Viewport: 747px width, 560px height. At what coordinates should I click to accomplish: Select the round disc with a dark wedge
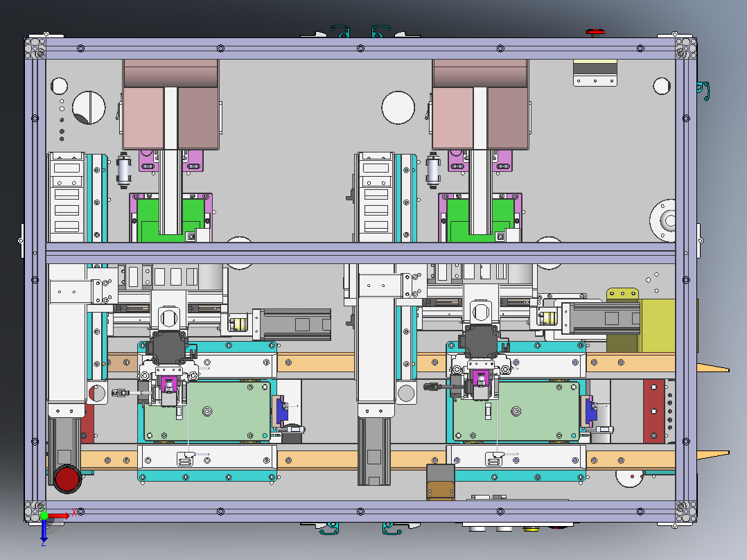click(x=89, y=107)
